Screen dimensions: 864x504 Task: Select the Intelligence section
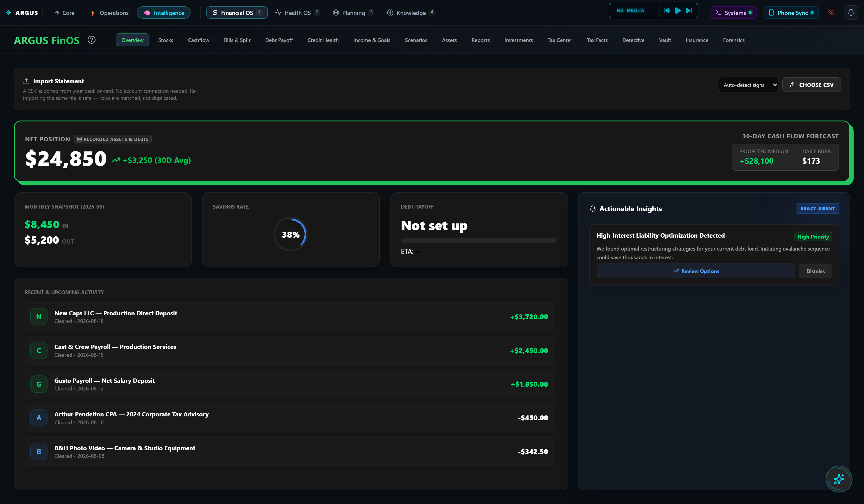pyautogui.click(x=163, y=13)
